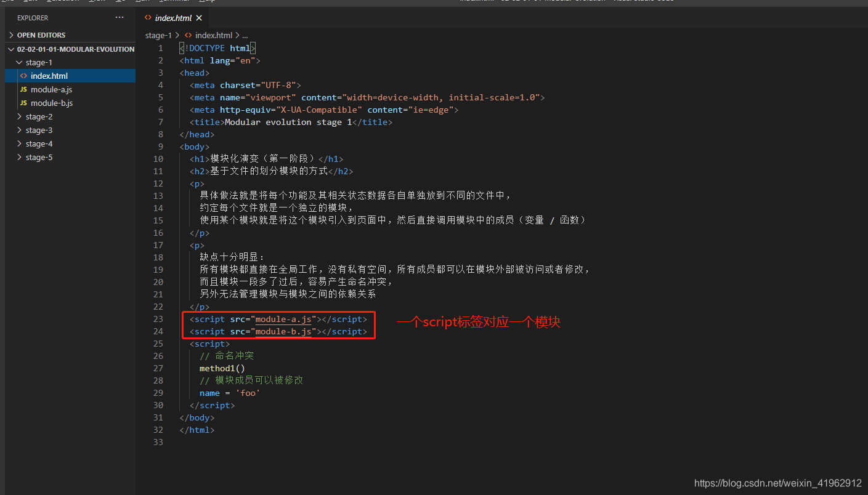Viewport: 868px width, 495px height.
Task: Expand the stage-2 folder
Action: click(x=70, y=116)
